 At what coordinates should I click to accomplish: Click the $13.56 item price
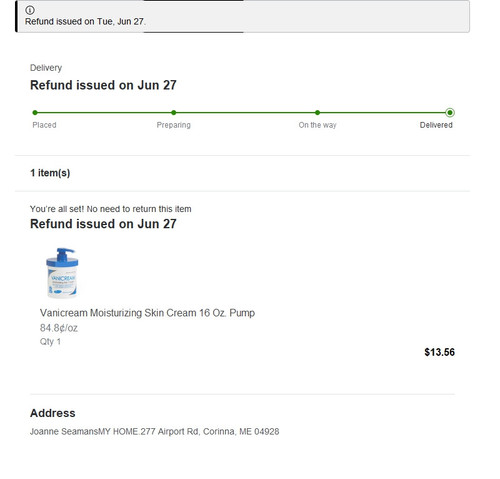(x=439, y=352)
